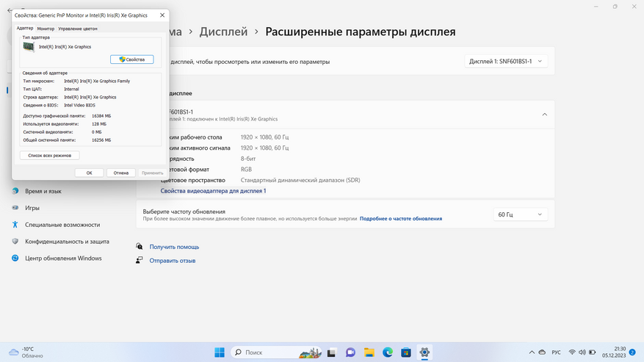
Task: Switch to the Управление цветом tab
Action: click(78, 29)
